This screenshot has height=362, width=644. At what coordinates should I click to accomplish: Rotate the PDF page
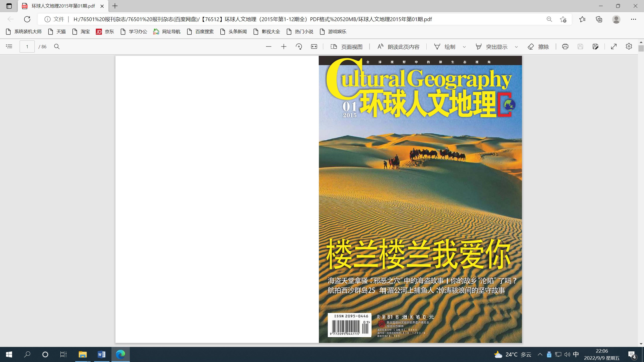tap(299, 47)
